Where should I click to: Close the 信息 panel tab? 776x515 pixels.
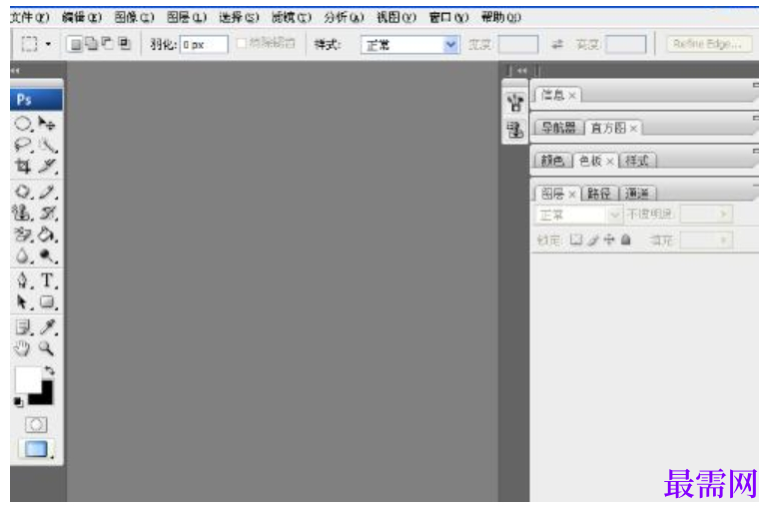pos(572,95)
